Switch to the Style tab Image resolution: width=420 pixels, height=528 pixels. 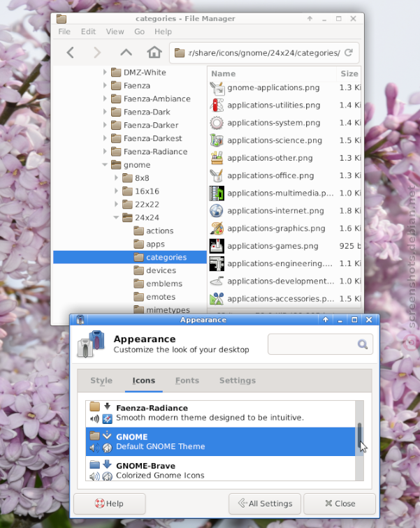101,381
